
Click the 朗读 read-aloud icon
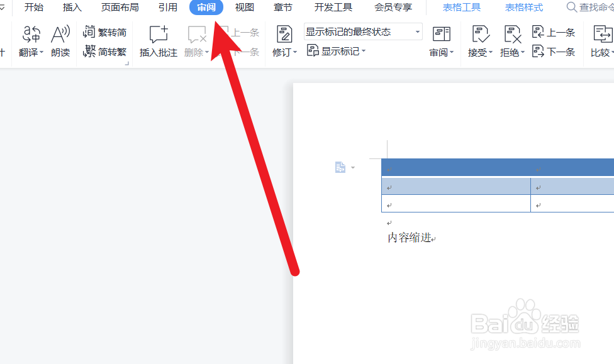coord(60,35)
